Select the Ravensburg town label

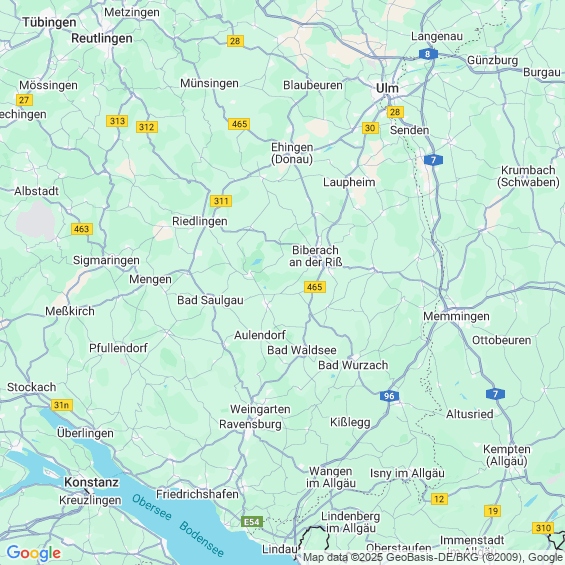[250, 424]
